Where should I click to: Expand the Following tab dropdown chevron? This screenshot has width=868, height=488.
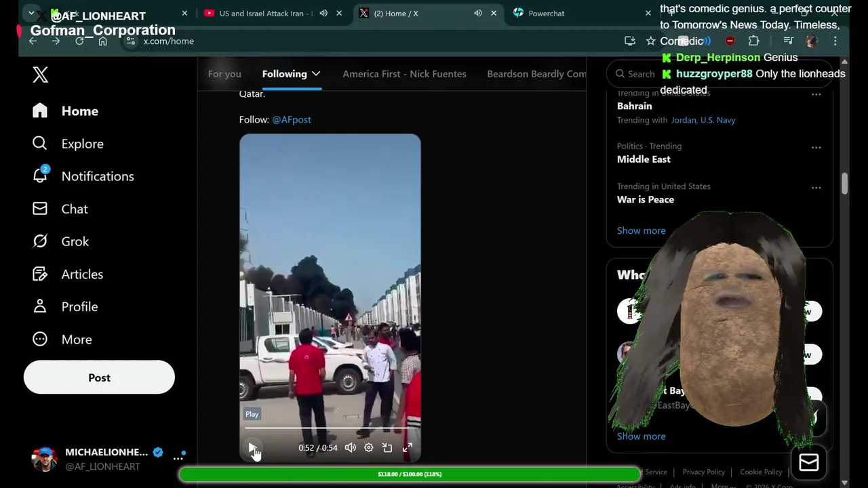click(316, 74)
